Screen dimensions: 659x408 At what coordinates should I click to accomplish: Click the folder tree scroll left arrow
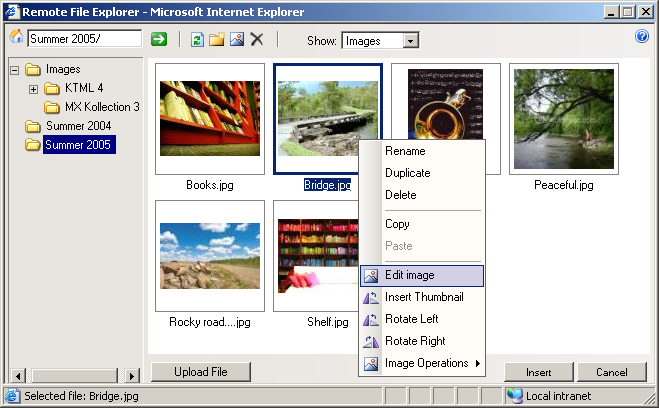coord(18,375)
